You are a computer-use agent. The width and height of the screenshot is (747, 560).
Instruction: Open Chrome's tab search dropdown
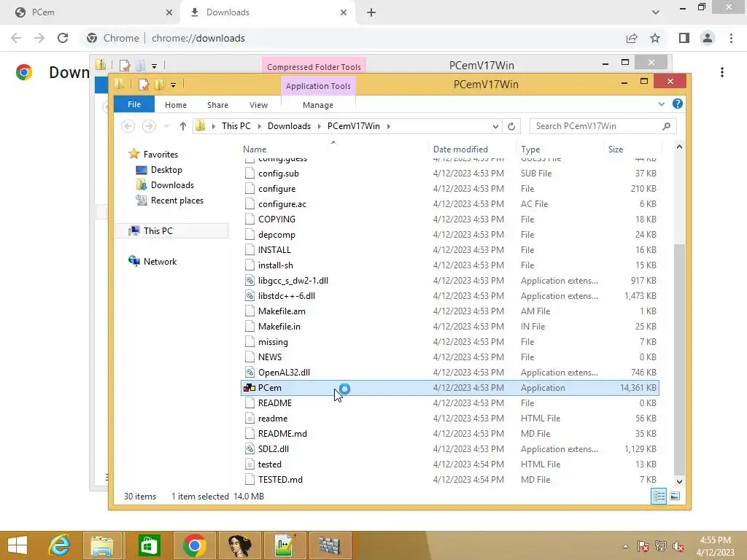click(x=656, y=12)
